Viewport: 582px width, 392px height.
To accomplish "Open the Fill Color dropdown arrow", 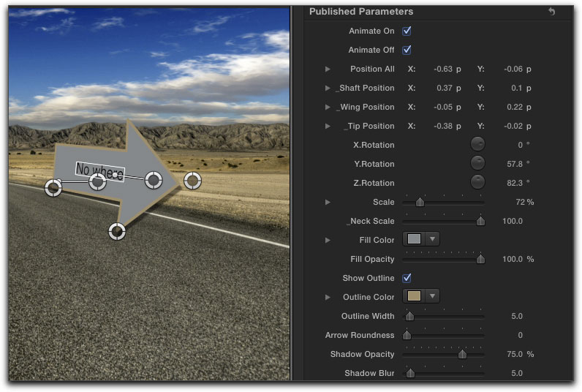I will click(x=432, y=239).
